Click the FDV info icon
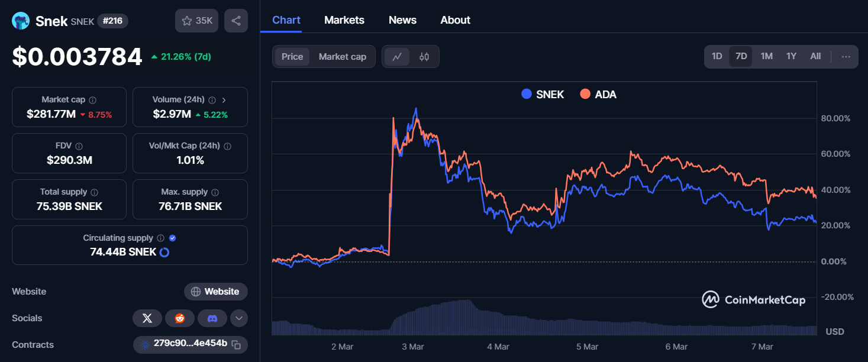Screen dimensions: 868x362 point(79,146)
